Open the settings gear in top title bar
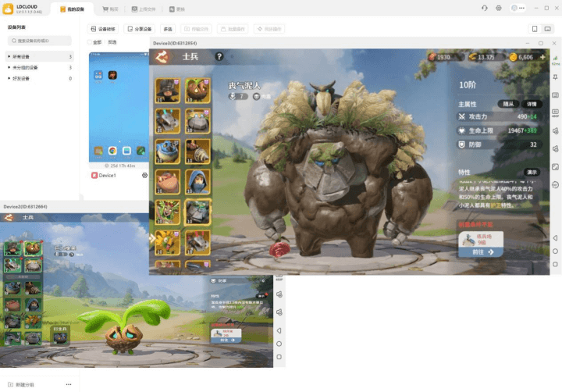Viewport: 562px width, 392px height. [x=498, y=8]
